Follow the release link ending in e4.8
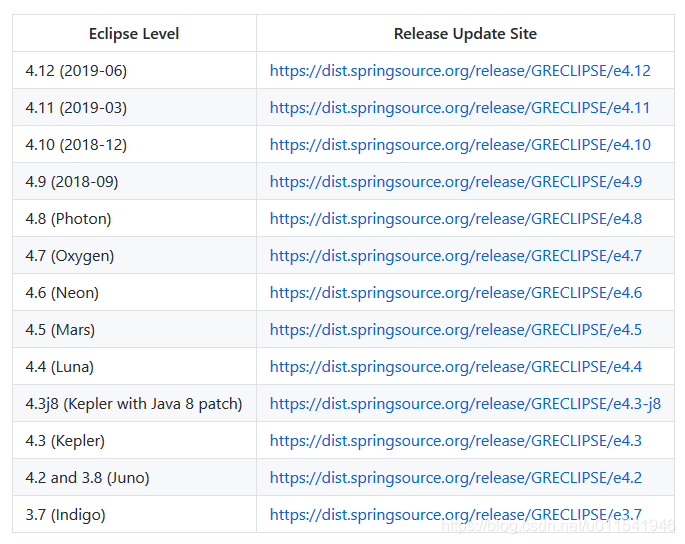Image resolution: width=685 pixels, height=544 pixels. pyautogui.click(x=456, y=218)
